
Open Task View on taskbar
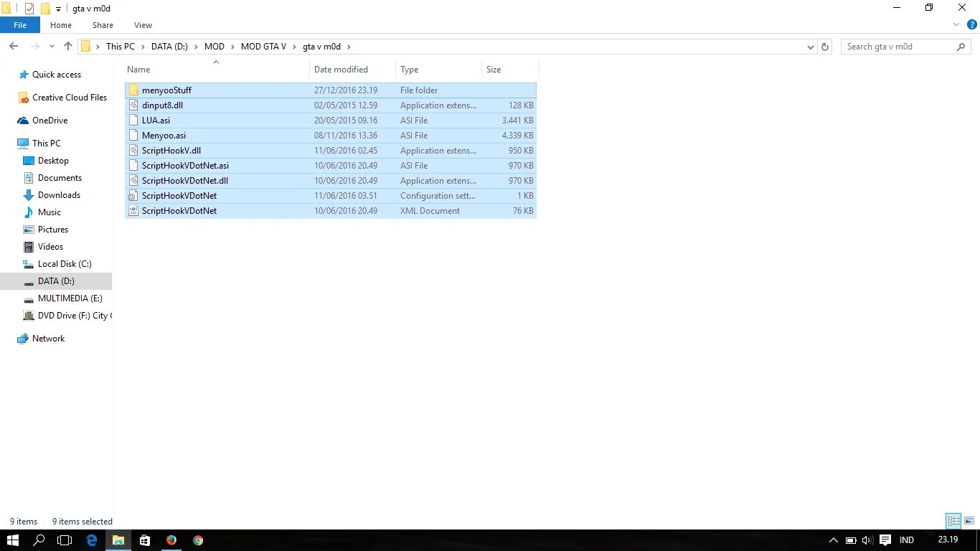pos(65,540)
